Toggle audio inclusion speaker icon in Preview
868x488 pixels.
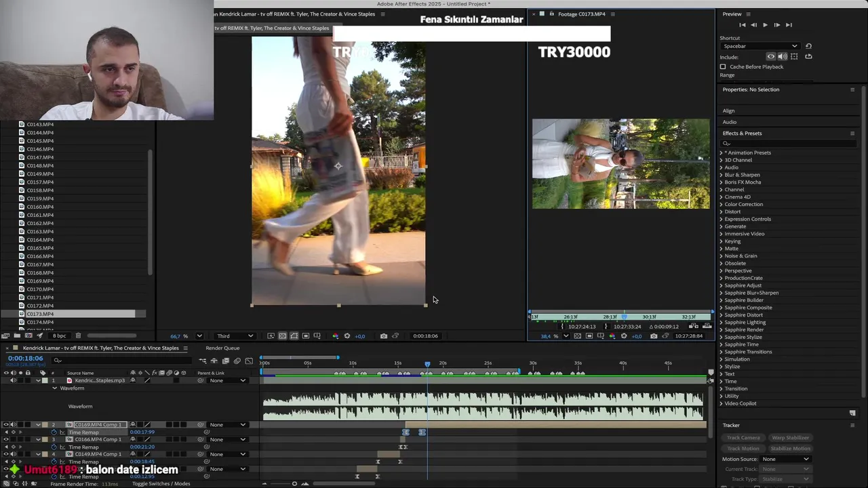point(782,57)
